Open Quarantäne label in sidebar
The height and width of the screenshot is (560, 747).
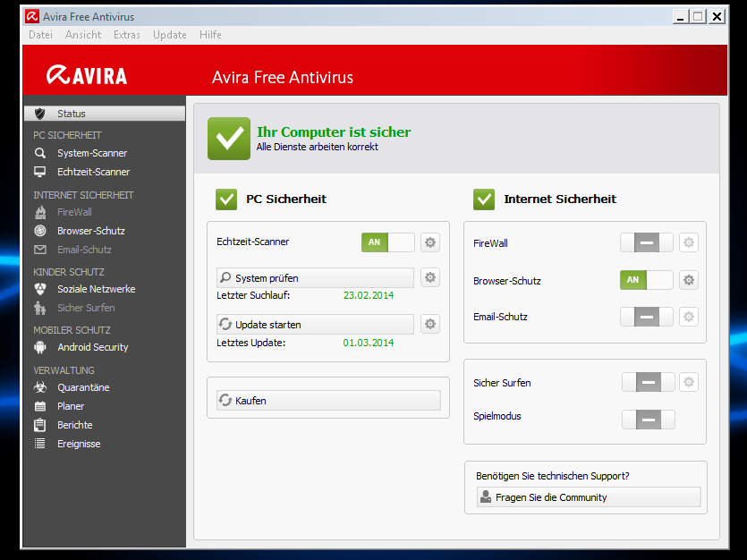[83, 387]
